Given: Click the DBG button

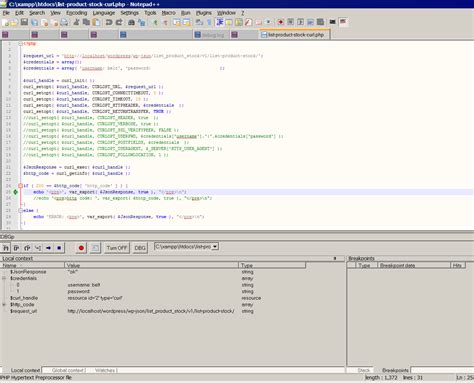Looking at the screenshot, I should coord(140,248).
